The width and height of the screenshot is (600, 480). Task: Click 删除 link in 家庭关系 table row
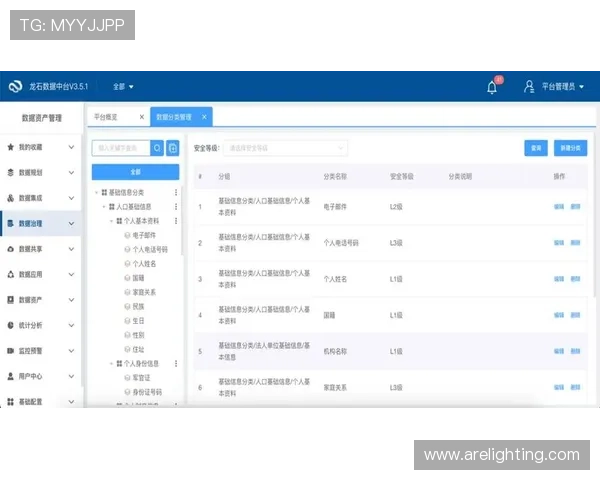[x=576, y=387]
